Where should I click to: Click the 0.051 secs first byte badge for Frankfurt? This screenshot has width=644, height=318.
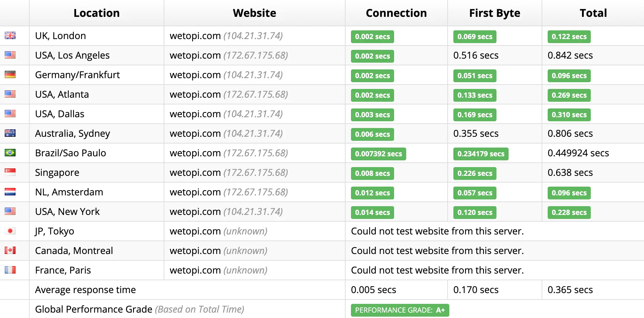[475, 76]
